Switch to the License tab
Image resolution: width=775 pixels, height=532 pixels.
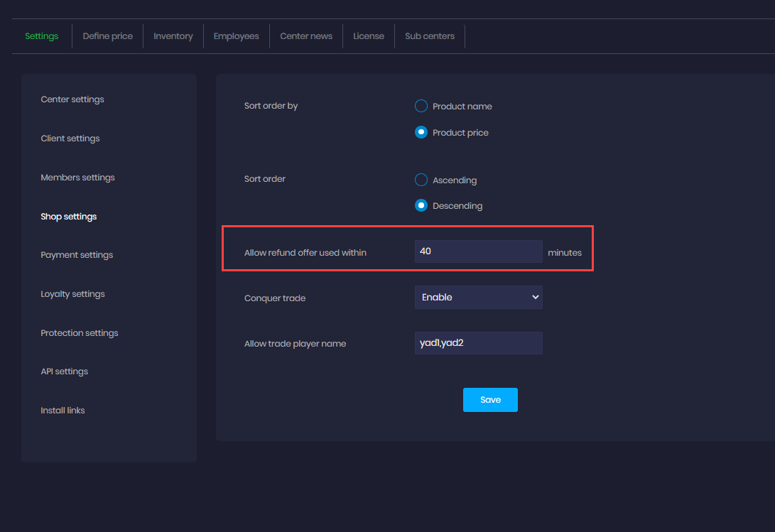coord(369,36)
